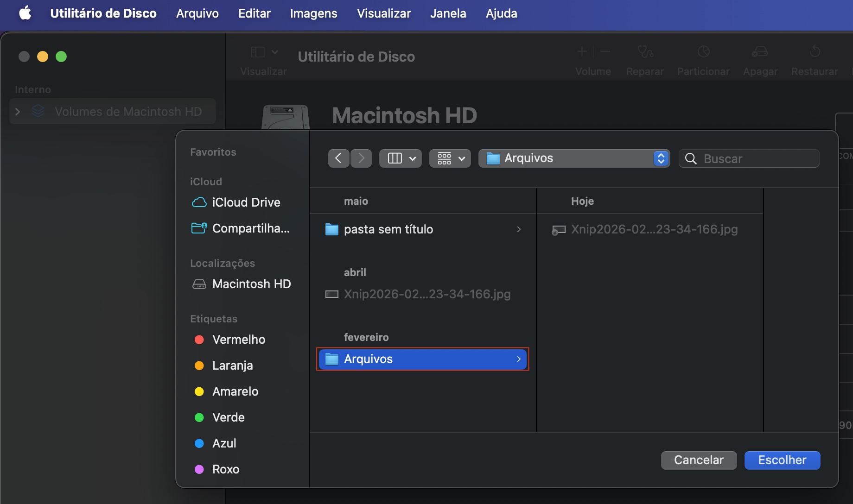Choose the Roxo purple tag
The width and height of the screenshot is (853, 504).
pos(217,469)
